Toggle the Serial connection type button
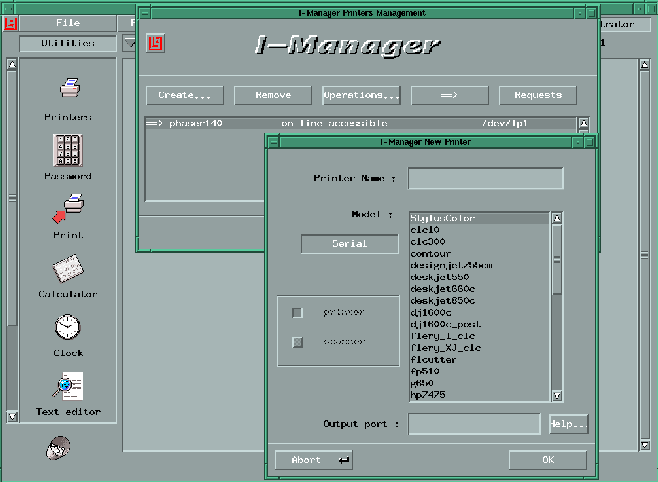 pos(349,244)
